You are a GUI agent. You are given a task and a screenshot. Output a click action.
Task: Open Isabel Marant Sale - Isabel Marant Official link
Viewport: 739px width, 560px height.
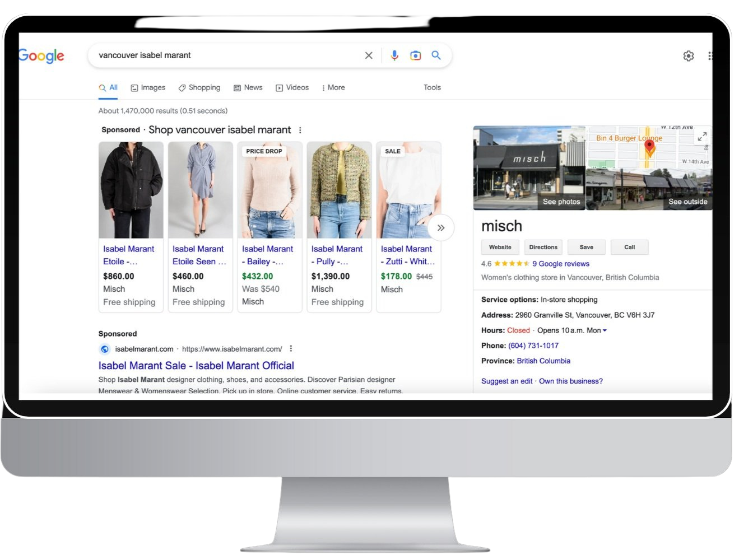coord(196,366)
